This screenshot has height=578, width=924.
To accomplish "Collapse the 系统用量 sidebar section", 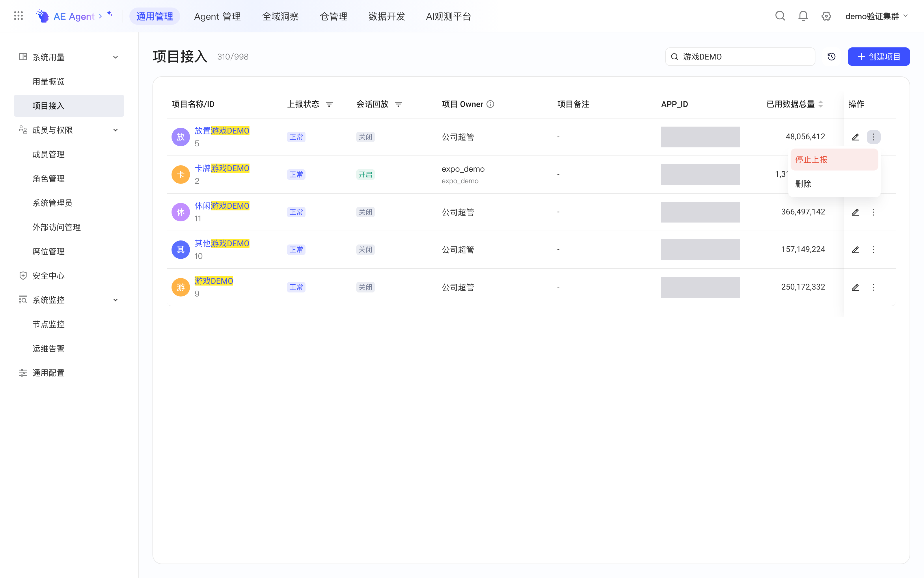I will point(115,57).
